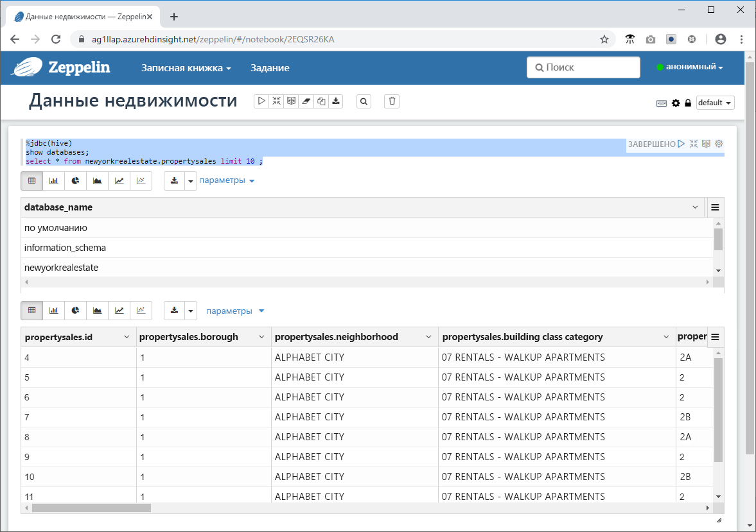Click inside the Поиск search field
This screenshot has width=756, height=532.
point(585,67)
